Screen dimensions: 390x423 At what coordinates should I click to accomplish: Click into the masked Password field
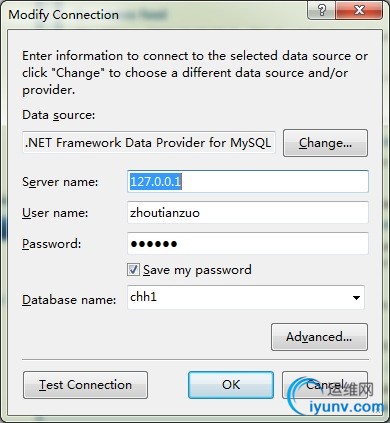(x=248, y=243)
